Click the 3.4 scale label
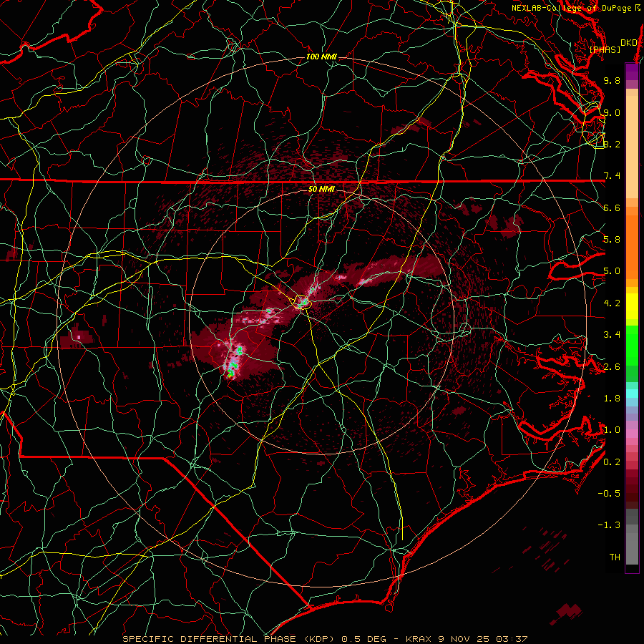Screen dimensions: 644x644 612,335
